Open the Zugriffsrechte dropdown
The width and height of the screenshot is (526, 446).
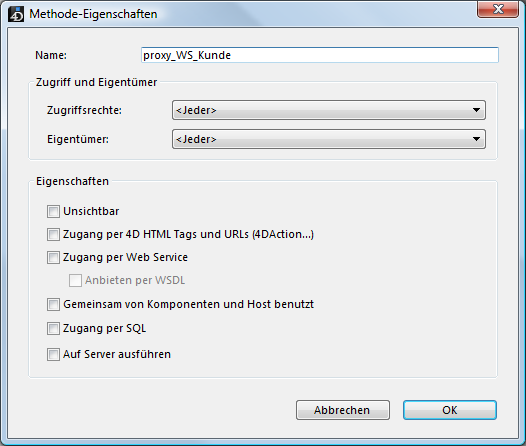(x=329, y=110)
